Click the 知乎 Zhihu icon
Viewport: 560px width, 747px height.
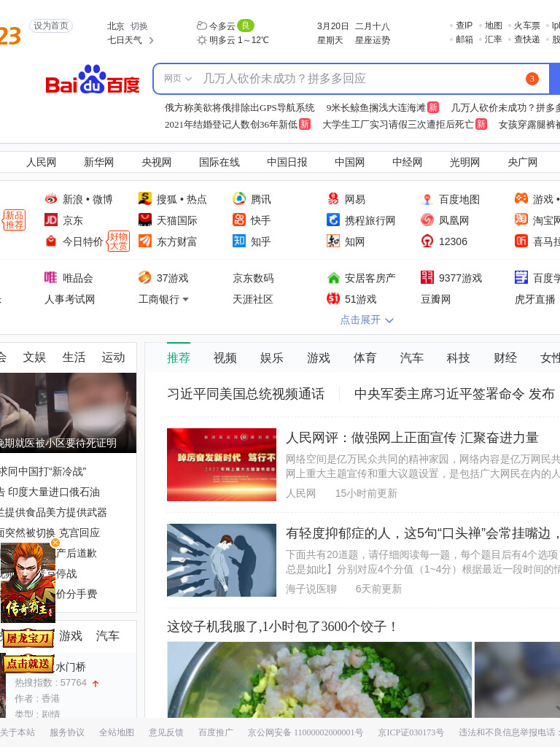pyautogui.click(x=239, y=241)
